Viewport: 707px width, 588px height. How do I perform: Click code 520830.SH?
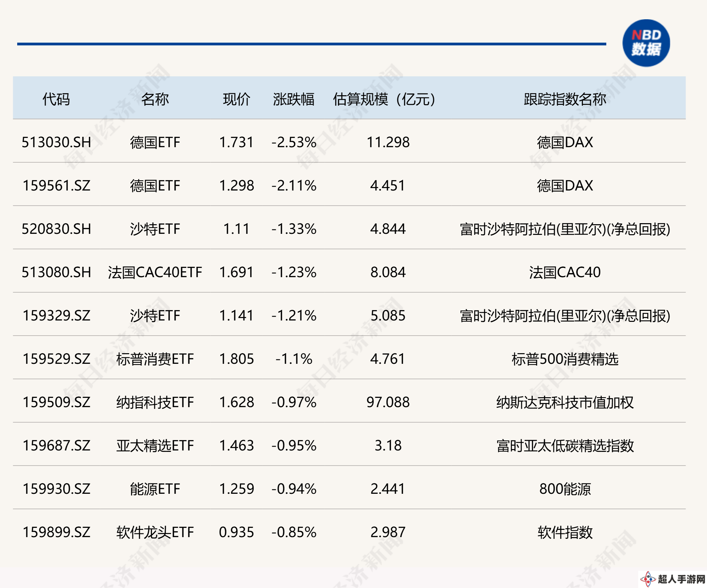pos(56,229)
